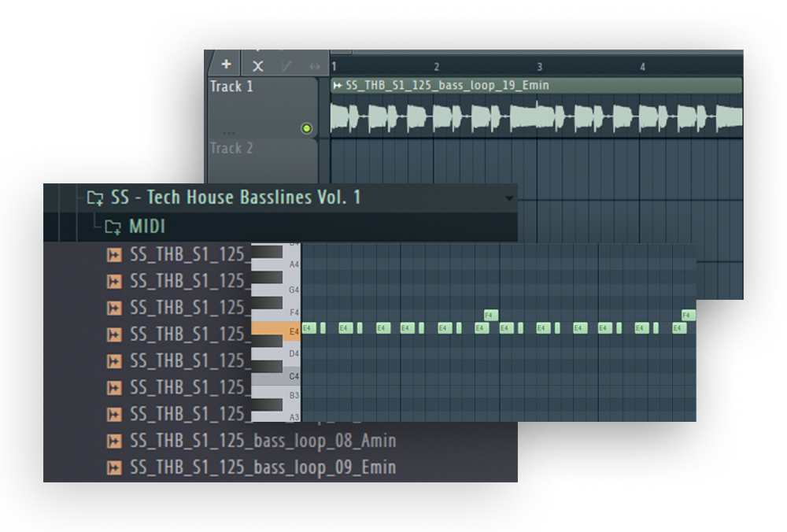
Task: Click the audio clip's menu icon in title
Action: 338,85
